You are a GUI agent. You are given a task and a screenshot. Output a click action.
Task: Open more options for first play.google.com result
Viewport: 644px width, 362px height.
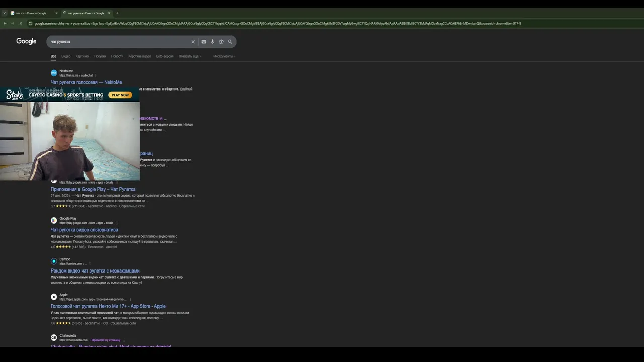click(117, 182)
